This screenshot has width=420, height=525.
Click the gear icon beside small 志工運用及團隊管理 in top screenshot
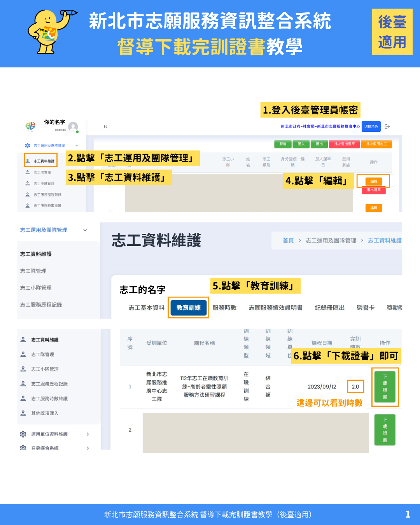pyautogui.click(x=28, y=145)
